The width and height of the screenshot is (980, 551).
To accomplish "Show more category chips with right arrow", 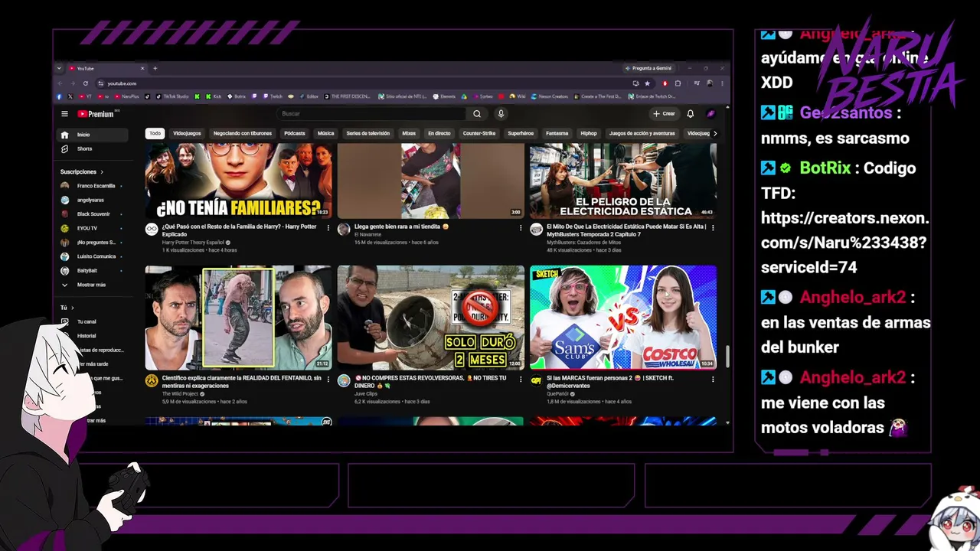I will (x=715, y=133).
